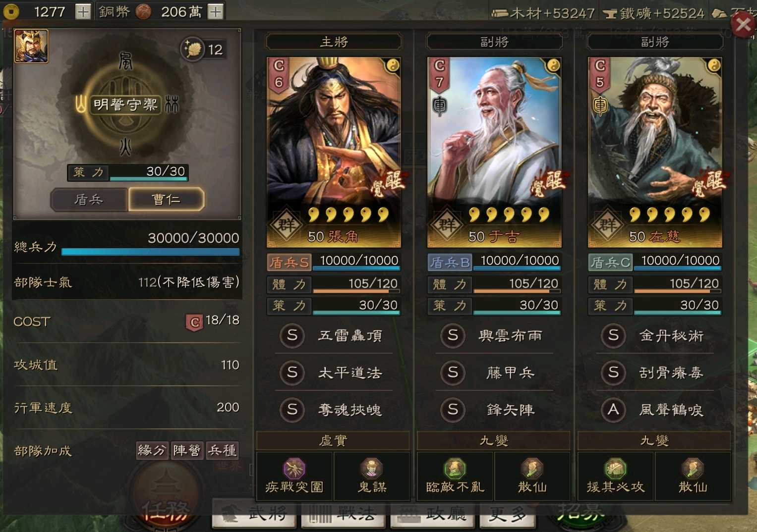Tap the 鬼謀 trait icon under 張角
757x532 pixels.
(372, 469)
